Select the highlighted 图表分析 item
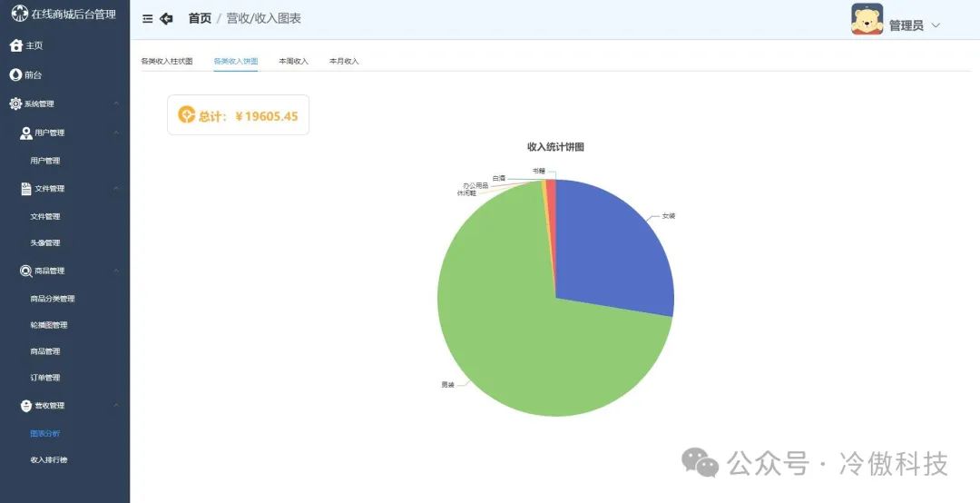This screenshot has height=503, width=980. [x=45, y=434]
